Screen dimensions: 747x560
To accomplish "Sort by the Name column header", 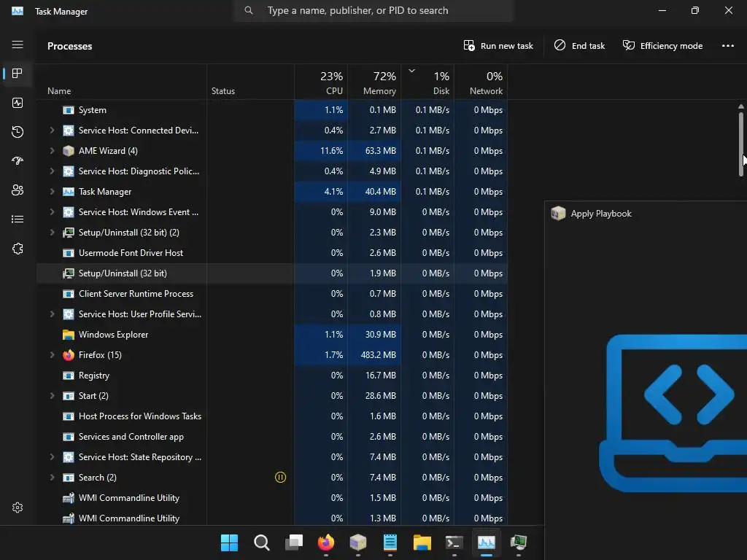I will [x=122, y=82].
